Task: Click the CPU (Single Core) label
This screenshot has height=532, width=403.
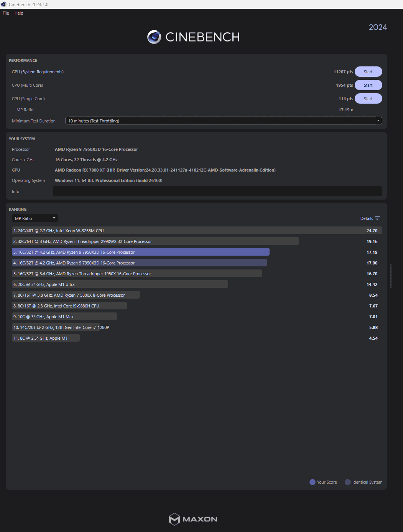Action: pos(28,99)
